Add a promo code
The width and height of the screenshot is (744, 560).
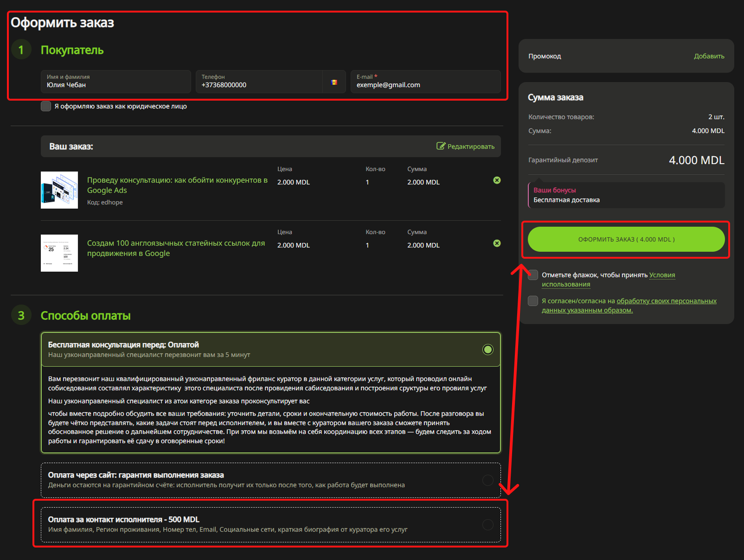[x=709, y=56]
